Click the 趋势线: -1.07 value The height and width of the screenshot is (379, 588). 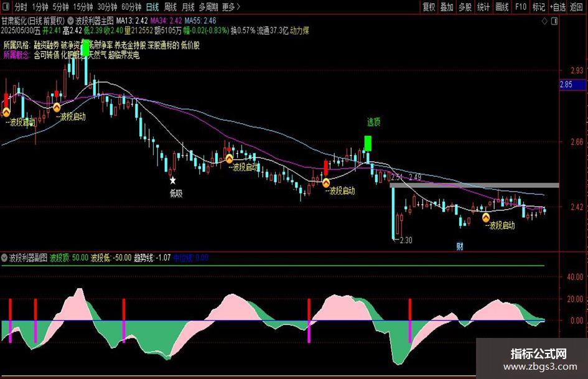coord(152,258)
